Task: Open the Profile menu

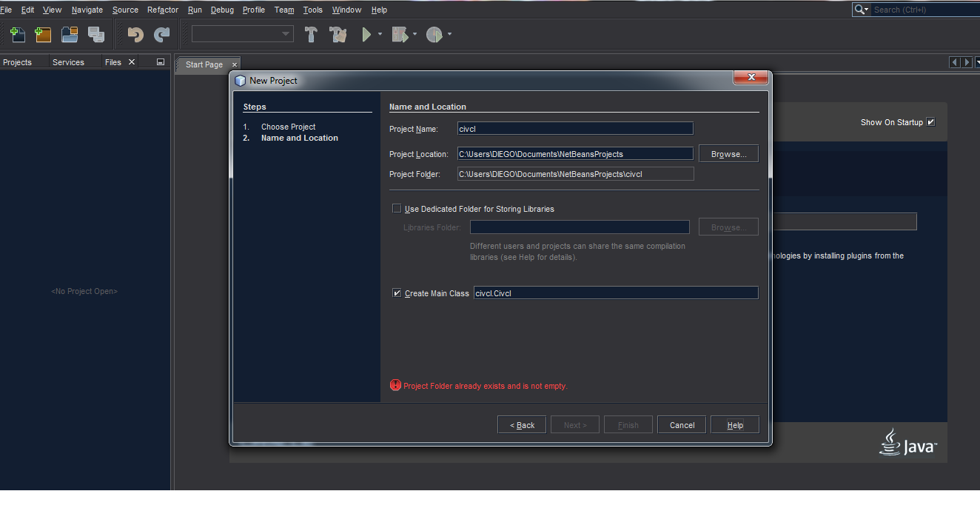Action: point(254,10)
